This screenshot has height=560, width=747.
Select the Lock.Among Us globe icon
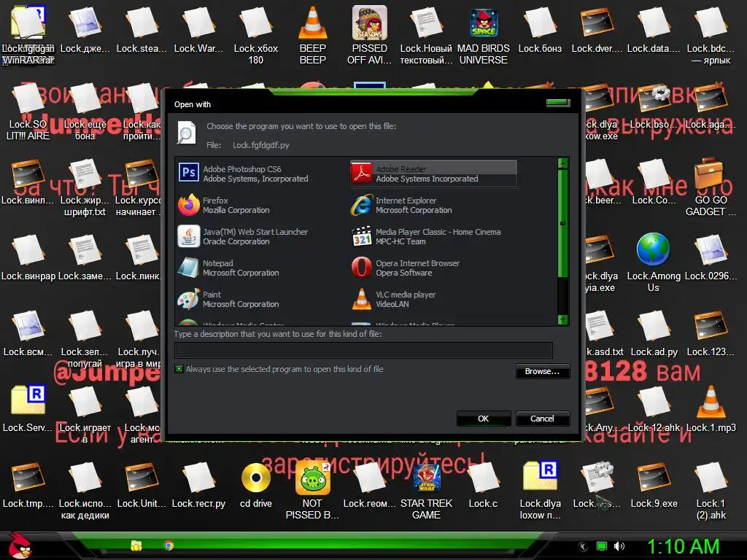(x=653, y=262)
